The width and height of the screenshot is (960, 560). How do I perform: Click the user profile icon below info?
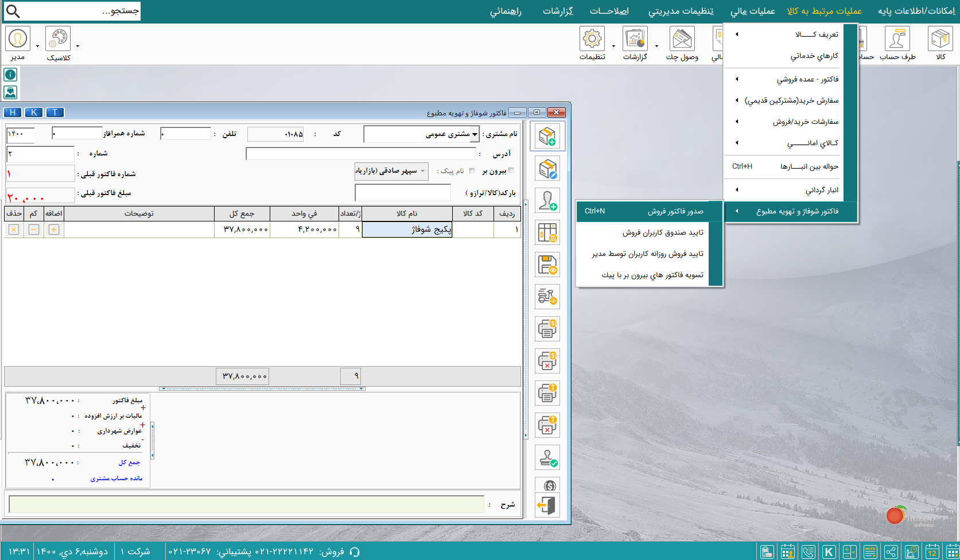10,92
